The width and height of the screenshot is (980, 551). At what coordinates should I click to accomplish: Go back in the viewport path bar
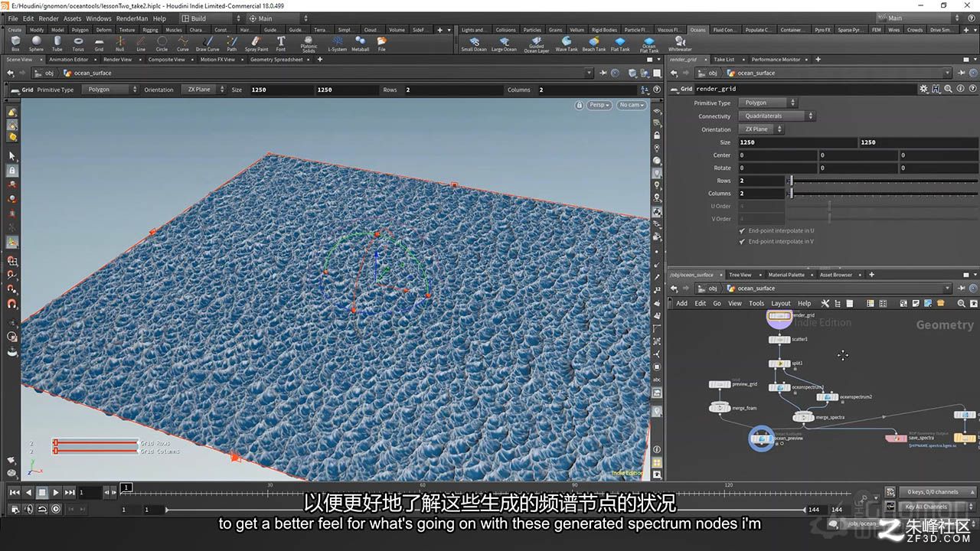(10, 73)
